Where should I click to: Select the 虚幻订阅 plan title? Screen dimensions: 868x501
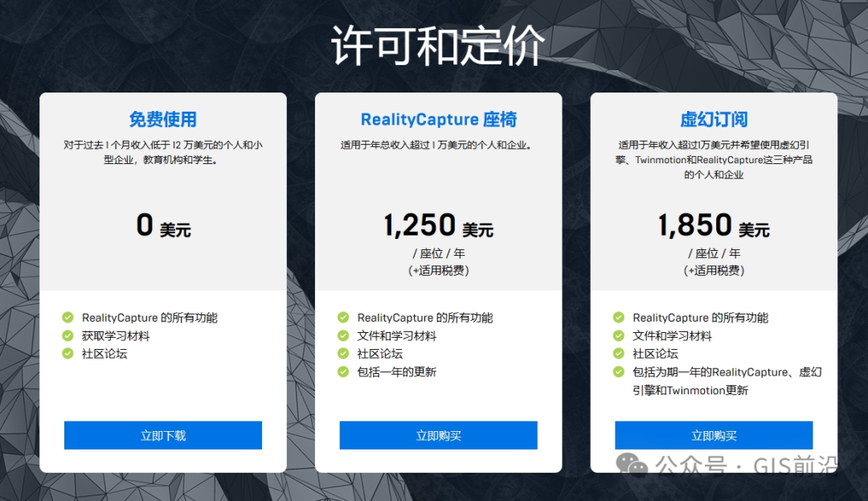[x=714, y=119]
